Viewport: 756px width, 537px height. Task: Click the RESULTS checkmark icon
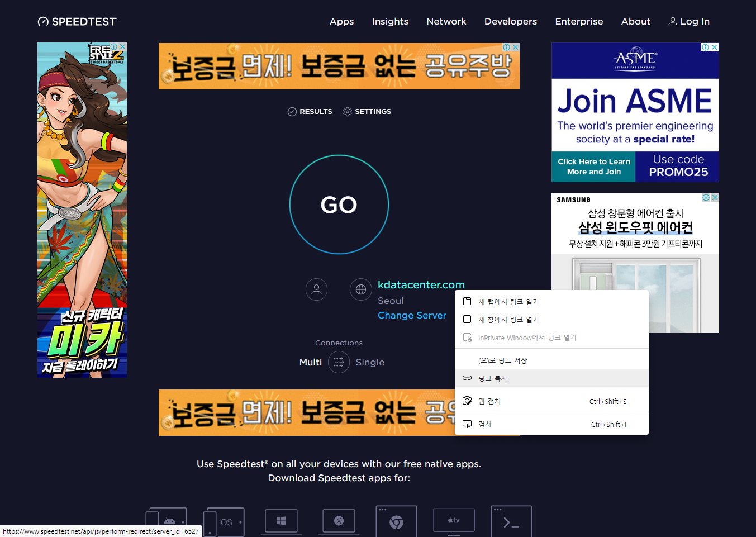(x=292, y=112)
